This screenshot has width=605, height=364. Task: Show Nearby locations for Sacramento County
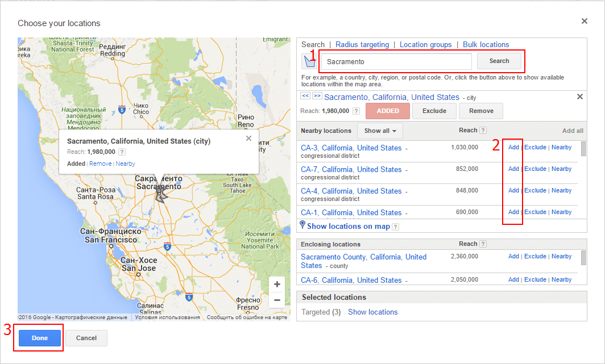561,256
